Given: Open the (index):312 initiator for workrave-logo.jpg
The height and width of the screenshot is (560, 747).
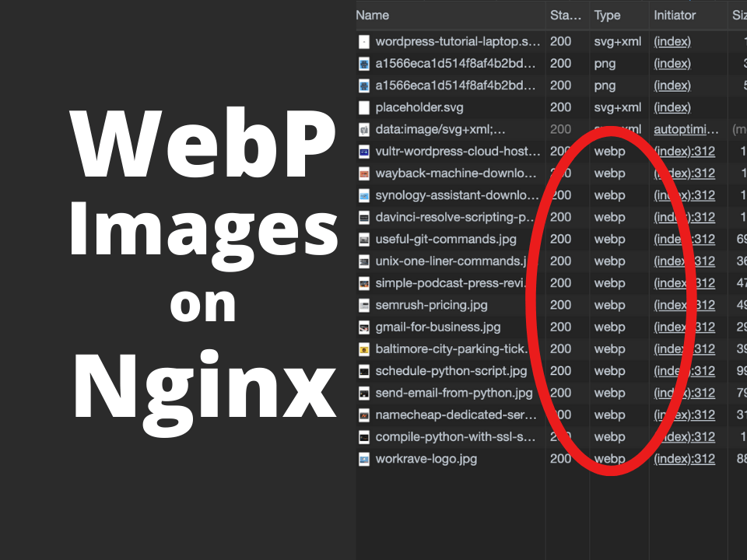Looking at the screenshot, I should [685, 458].
